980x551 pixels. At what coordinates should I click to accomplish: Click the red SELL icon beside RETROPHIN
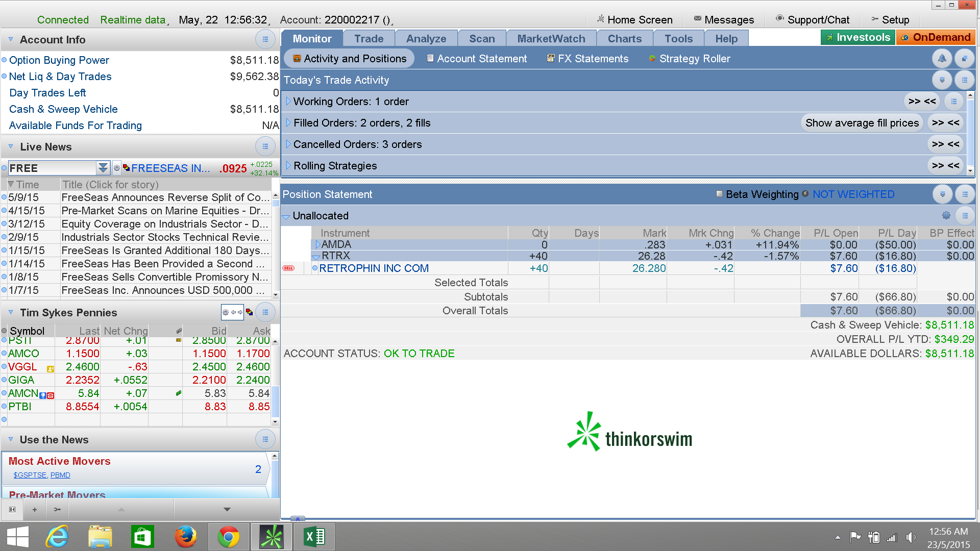(x=288, y=268)
